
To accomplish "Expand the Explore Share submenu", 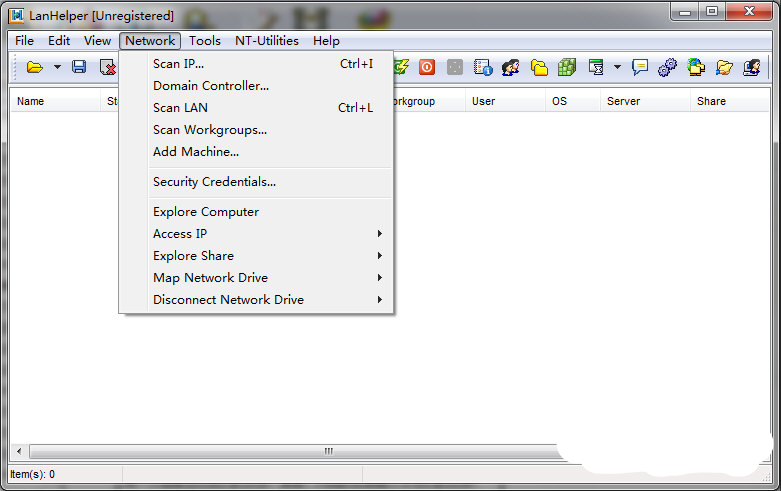I will tap(257, 255).
